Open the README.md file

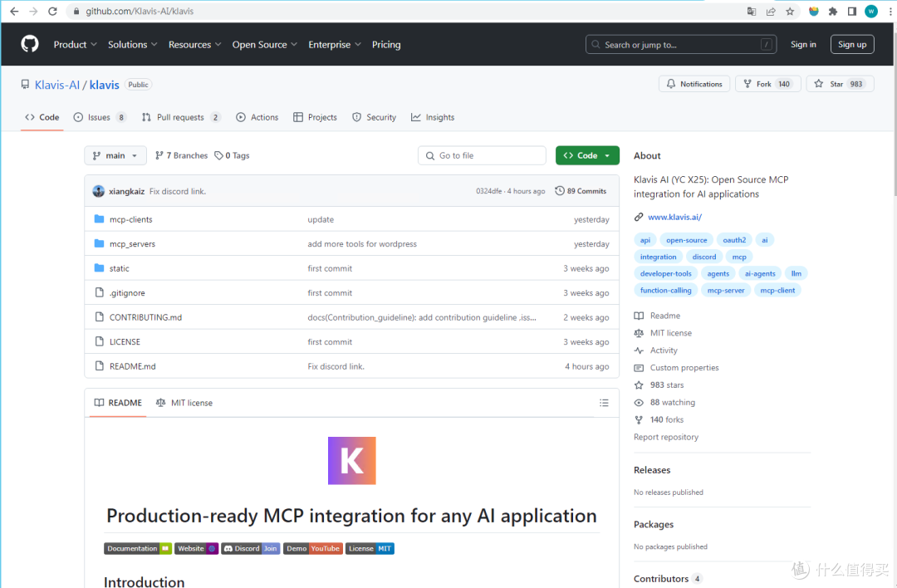[132, 366]
